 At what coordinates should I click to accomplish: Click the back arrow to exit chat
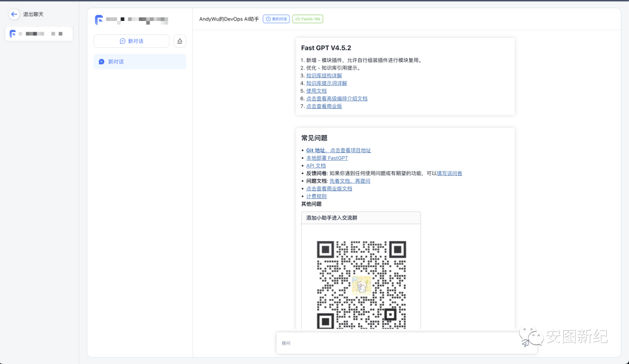(x=14, y=14)
